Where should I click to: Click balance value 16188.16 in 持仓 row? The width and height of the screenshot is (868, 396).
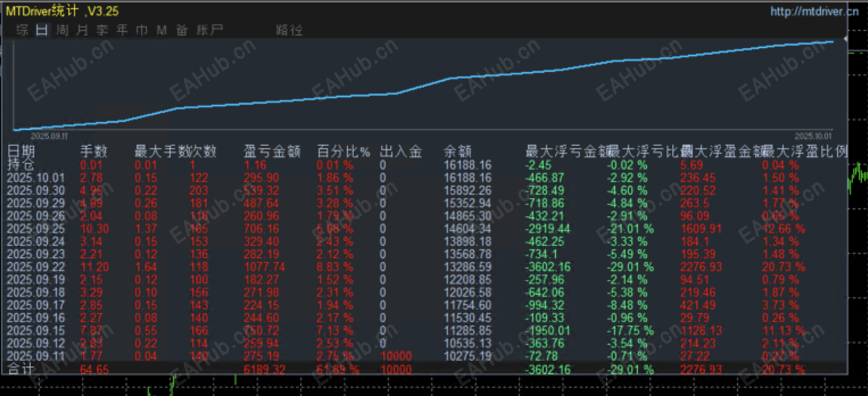tap(468, 166)
